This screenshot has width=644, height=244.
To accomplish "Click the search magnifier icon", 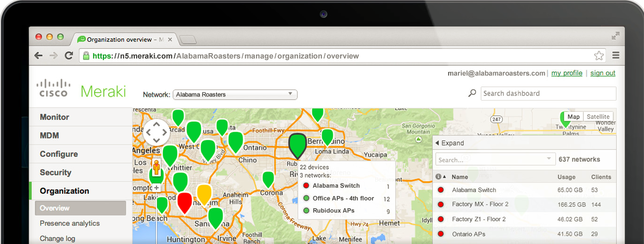I will point(472,93).
